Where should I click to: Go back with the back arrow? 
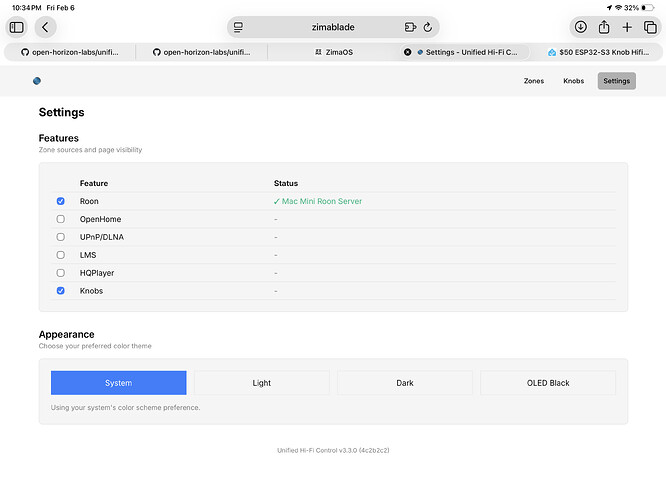point(45,27)
